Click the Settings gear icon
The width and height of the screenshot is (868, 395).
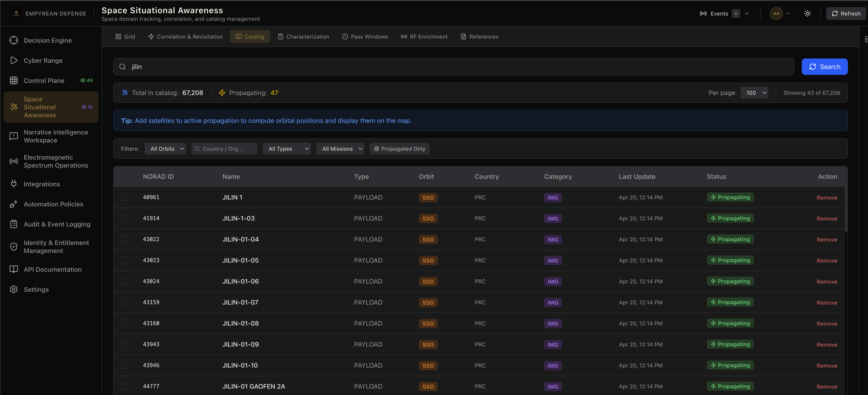click(x=13, y=290)
